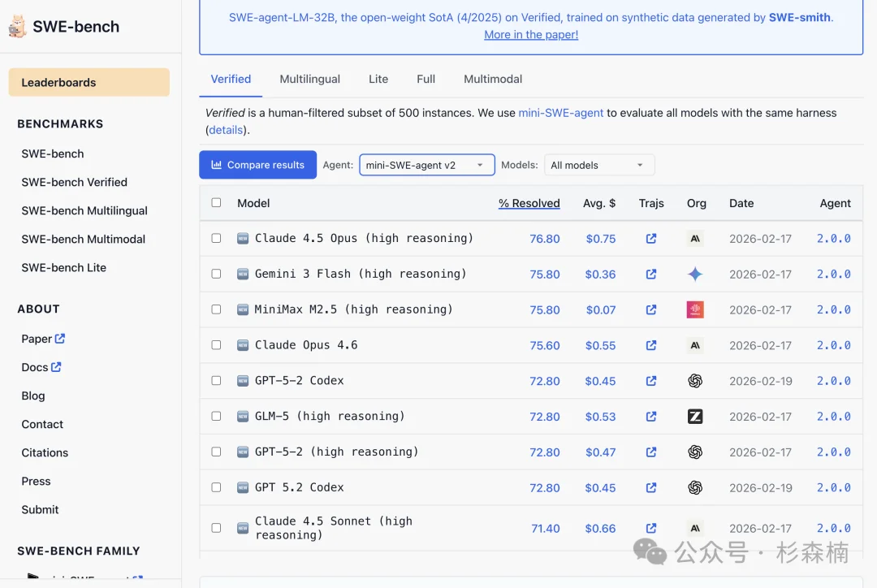This screenshot has width=877, height=588.
Task: Open SWE-bench Lite in sidebar
Action: [64, 267]
